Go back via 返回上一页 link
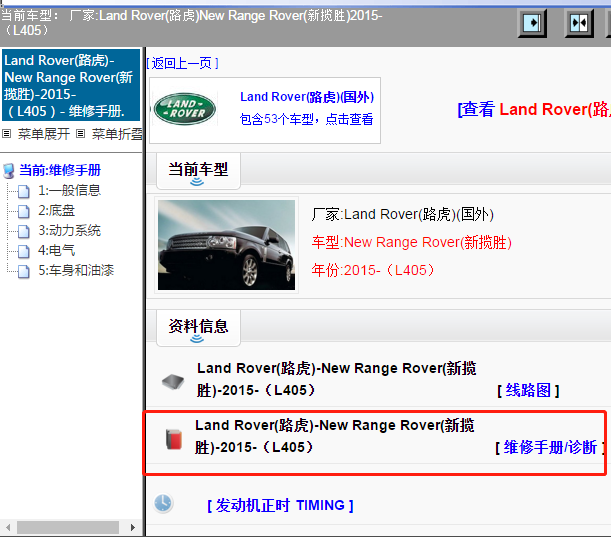Screen dimensions: 611x537 tap(182, 63)
